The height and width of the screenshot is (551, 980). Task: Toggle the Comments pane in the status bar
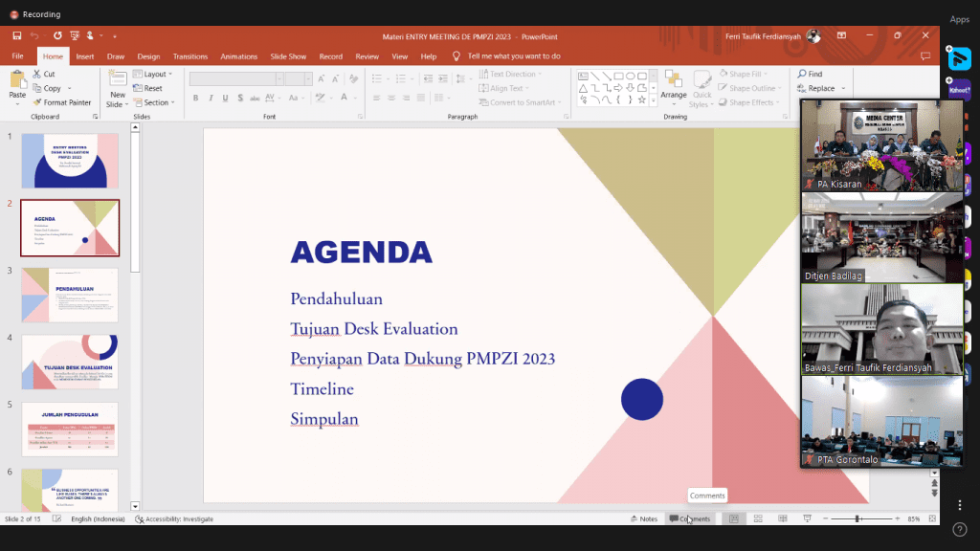[690, 518]
